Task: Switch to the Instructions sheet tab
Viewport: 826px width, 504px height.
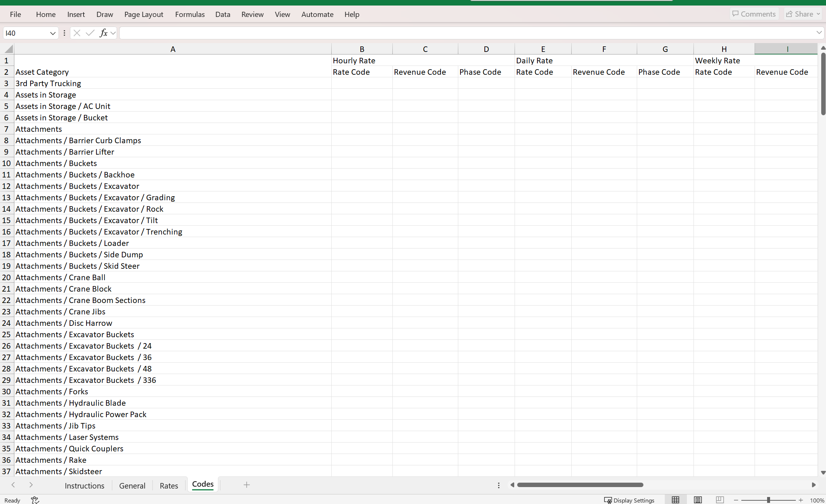Action: tap(85, 486)
